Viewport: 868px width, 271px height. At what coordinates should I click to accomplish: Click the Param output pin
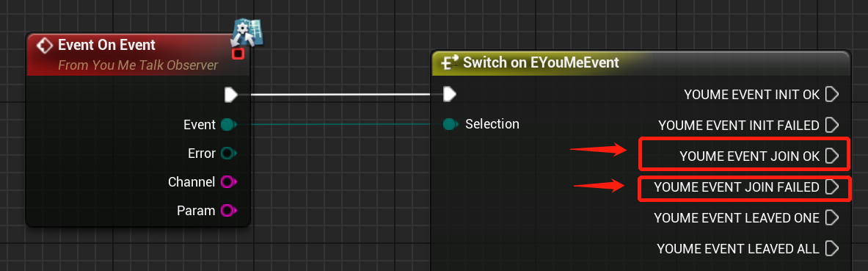(228, 211)
